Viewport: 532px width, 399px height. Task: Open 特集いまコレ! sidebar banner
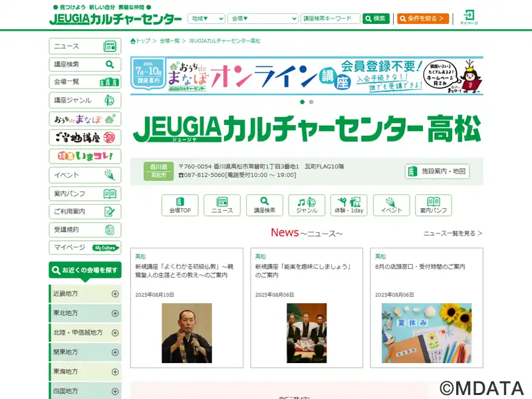[85, 156]
